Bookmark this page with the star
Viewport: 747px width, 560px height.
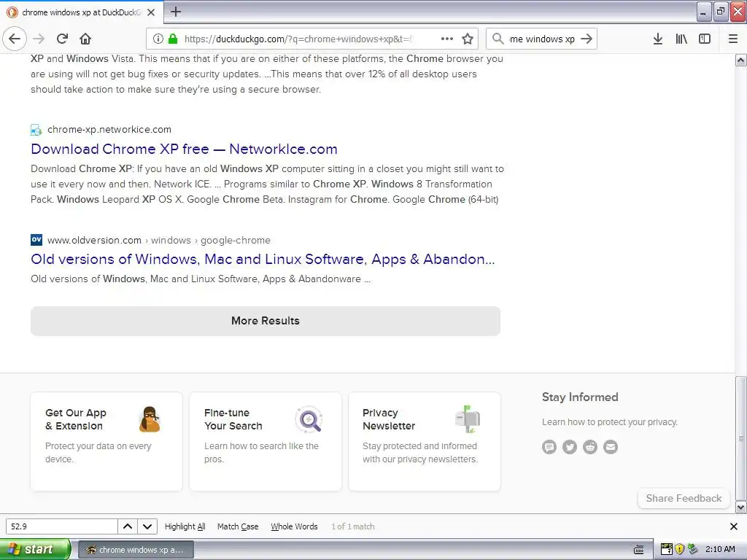pos(468,39)
